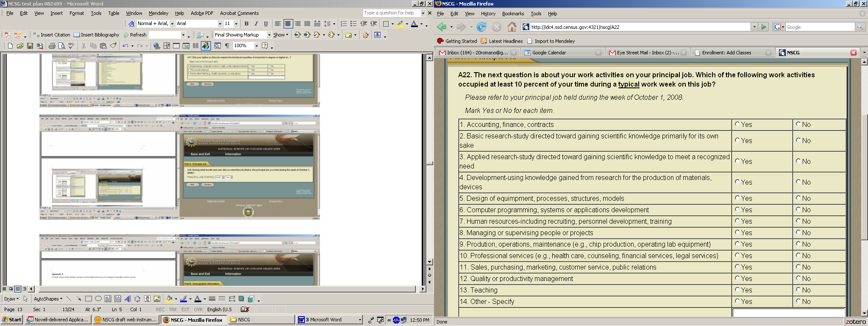Select No for Accounting, finance, contracts

click(x=798, y=124)
